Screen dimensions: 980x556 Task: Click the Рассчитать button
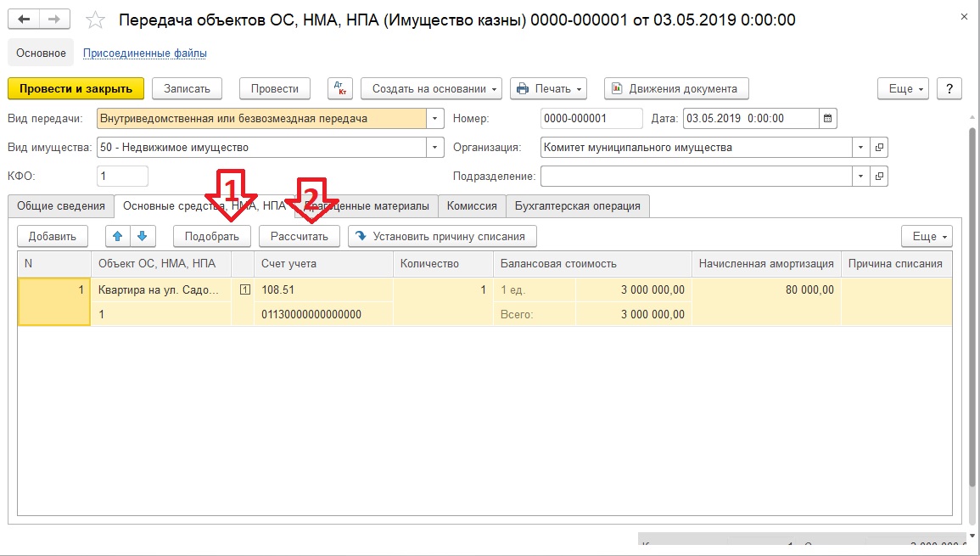[x=300, y=236]
